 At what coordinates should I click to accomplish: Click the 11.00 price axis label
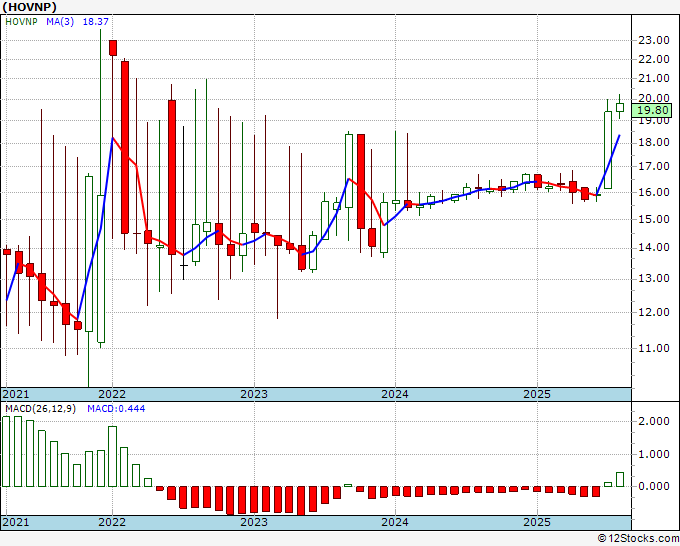pyautogui.click(x=654, y=348)
